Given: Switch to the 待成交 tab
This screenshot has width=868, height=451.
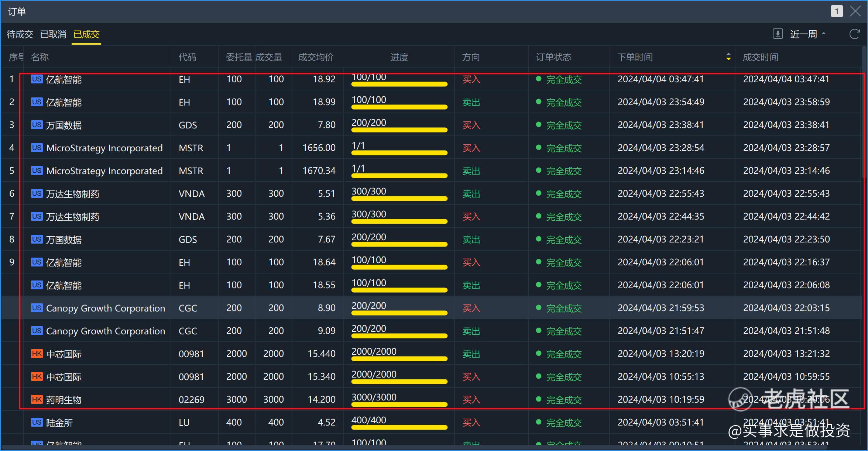Looking at the screenshot, I should (20, 34).
